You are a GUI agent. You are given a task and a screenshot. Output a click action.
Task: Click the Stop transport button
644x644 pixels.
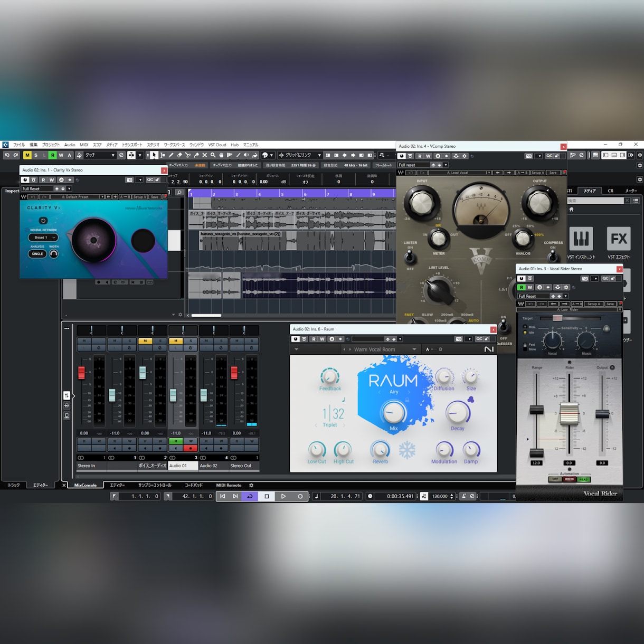click(267, 496)
